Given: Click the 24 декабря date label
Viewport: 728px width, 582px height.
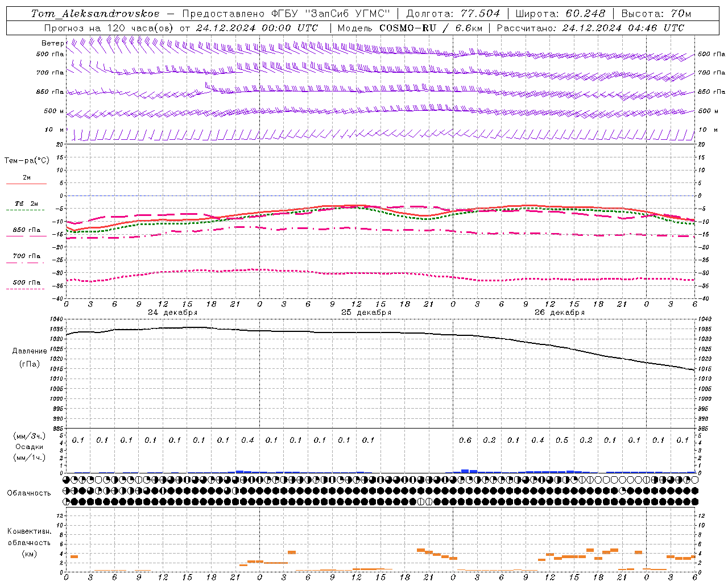Looking at the screenshot, I should point(172,313).
